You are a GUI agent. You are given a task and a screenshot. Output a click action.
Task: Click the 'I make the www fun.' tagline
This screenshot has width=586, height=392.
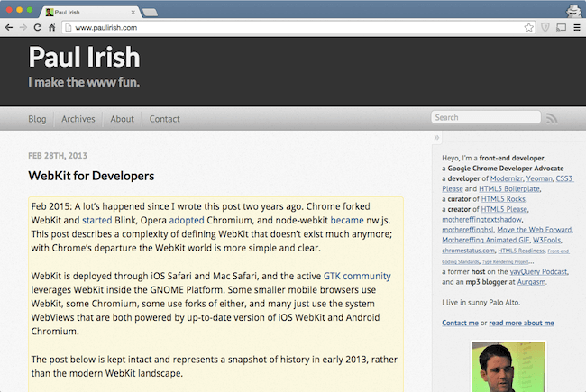click(x=84, y=82)
